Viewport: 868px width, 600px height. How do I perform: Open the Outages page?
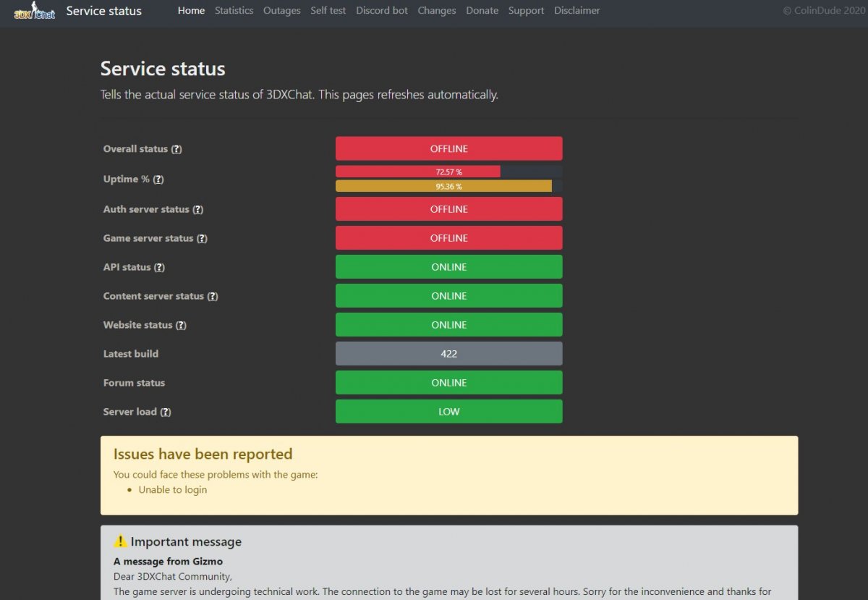281,10
